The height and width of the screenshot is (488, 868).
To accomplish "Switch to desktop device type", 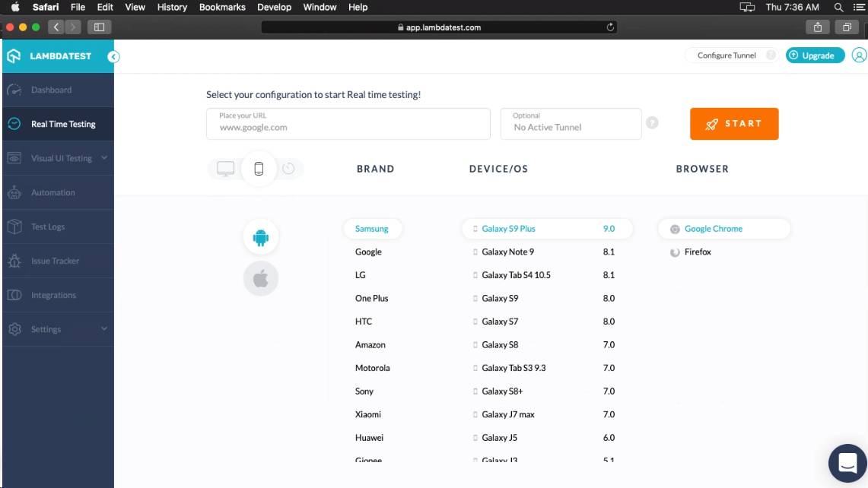I will pyautogui.click(x=225, y=169).
